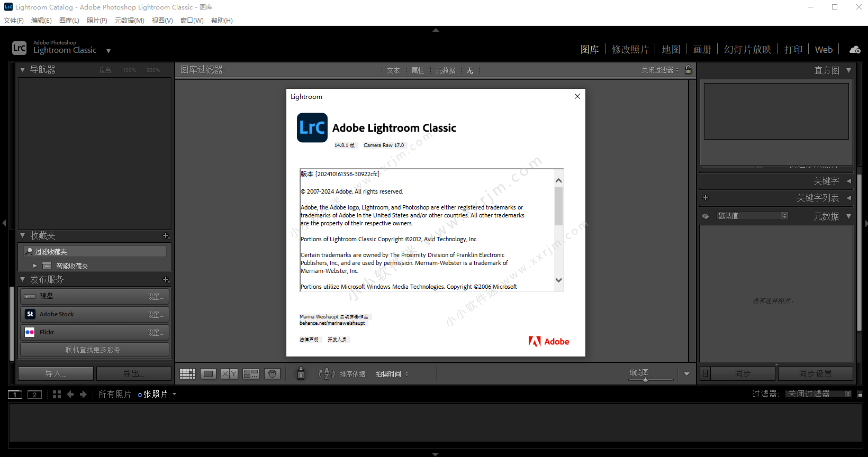Open the 拍摄时间 sort order dropdown

point(392,374)
